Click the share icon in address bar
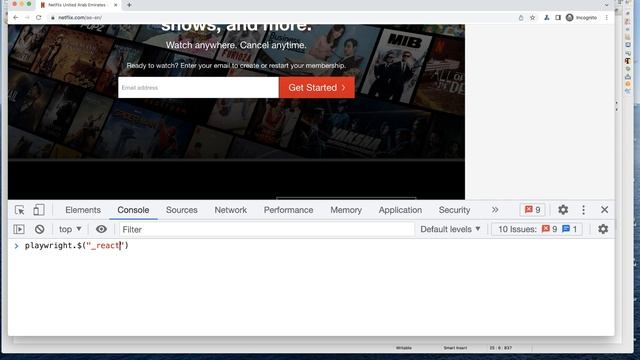 [521, 18]
